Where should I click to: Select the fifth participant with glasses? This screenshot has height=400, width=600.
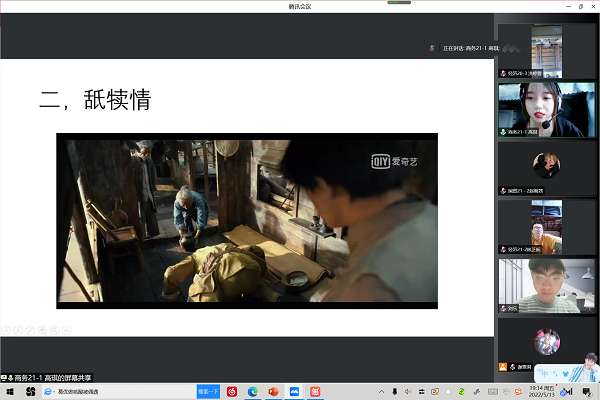[546, 283]
